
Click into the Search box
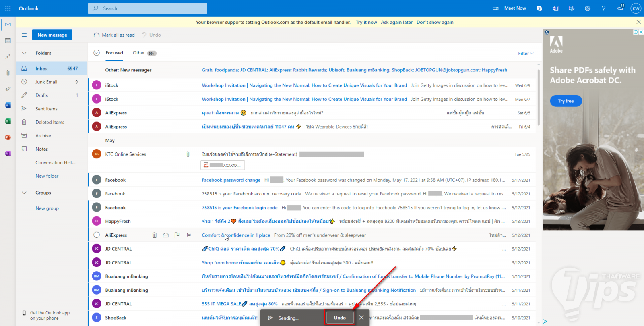pos(147,8)
